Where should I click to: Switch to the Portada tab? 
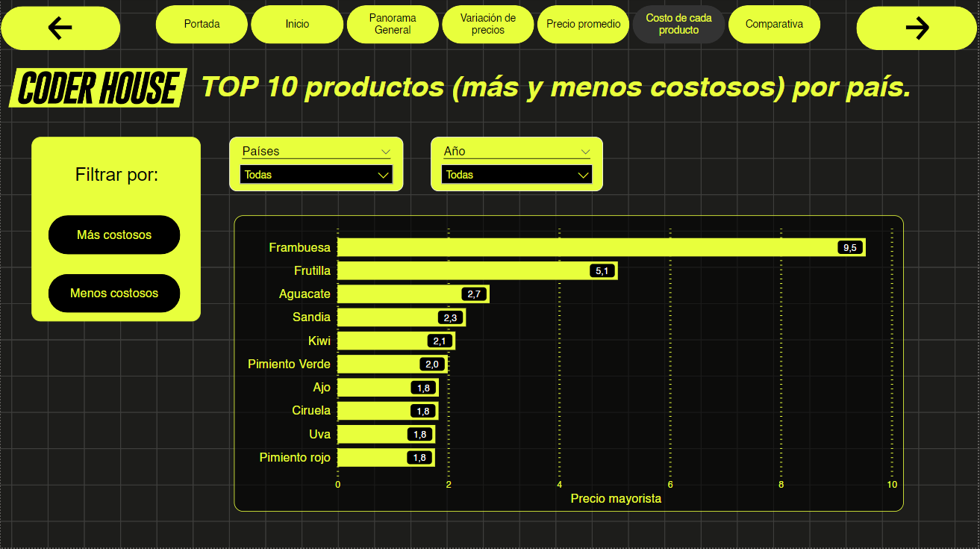(x=202, y=24)
